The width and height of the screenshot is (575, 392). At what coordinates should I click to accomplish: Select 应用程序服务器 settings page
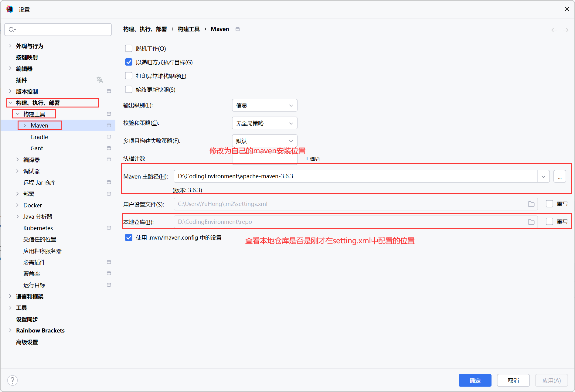click(x=43, y=251)
